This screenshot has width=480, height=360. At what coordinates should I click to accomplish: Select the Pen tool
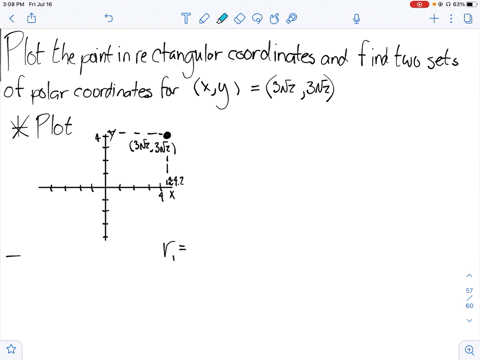[204, 18]
